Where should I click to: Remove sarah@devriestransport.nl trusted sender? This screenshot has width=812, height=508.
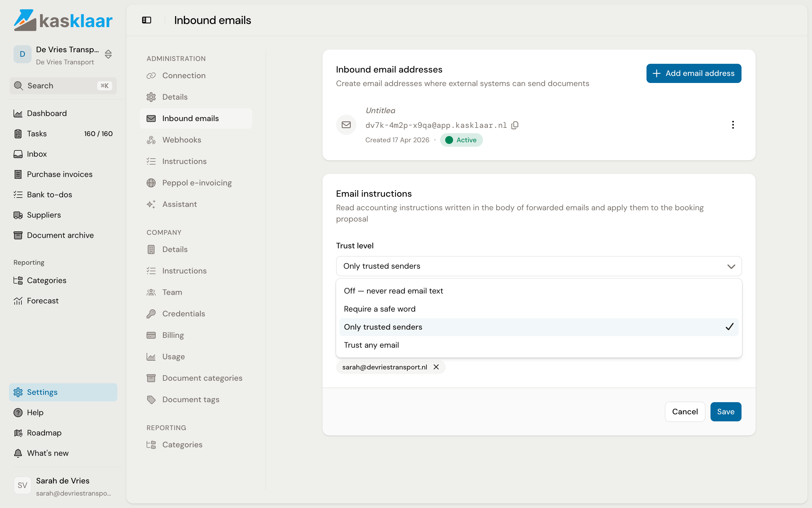point(436,367)
